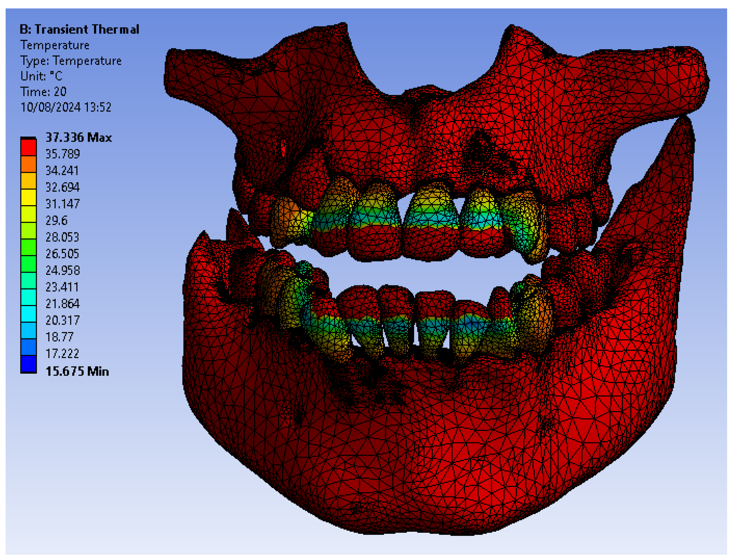Click the Time: 20 label
The width and height of the screenshot is (734, 560).
pyautogui.click(x=43, y=92)
